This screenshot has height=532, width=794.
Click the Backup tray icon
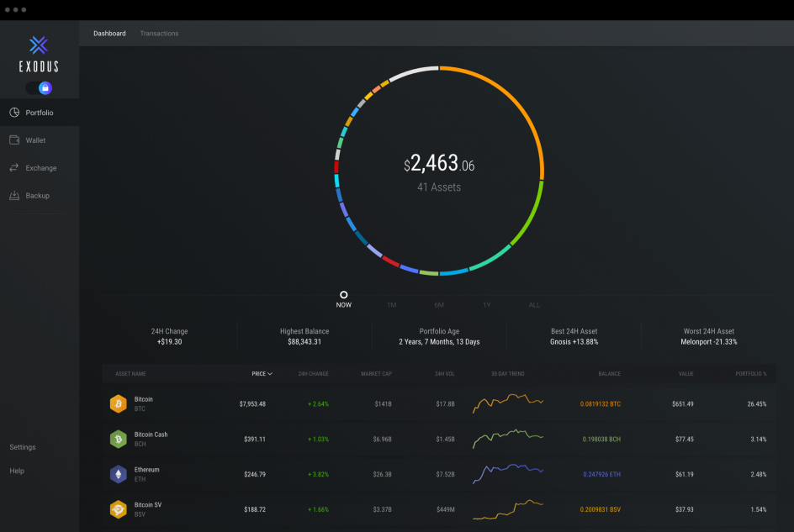(14, 195)
